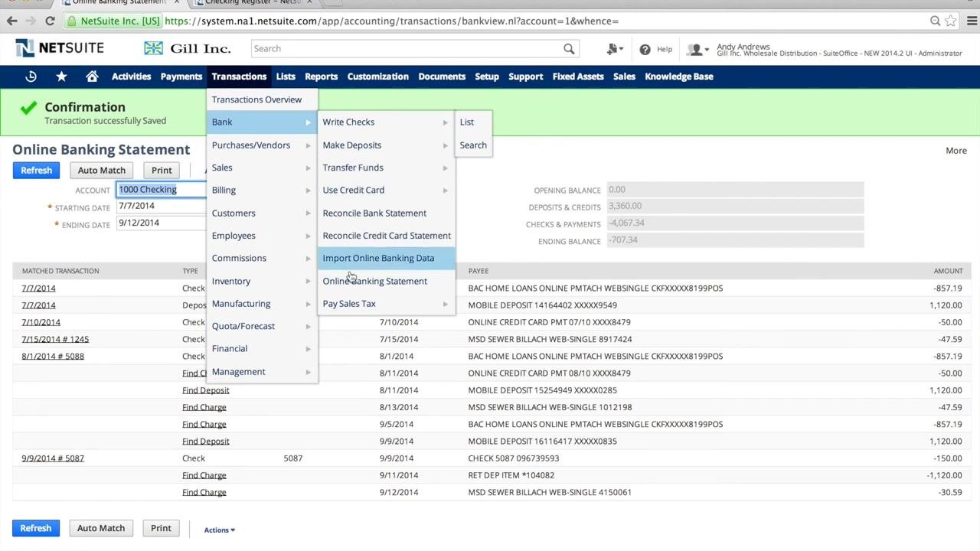Click Find Deposit for MOBILE DEPOSIT 16116417
The image size is (980, 551).
click(206, 442)
